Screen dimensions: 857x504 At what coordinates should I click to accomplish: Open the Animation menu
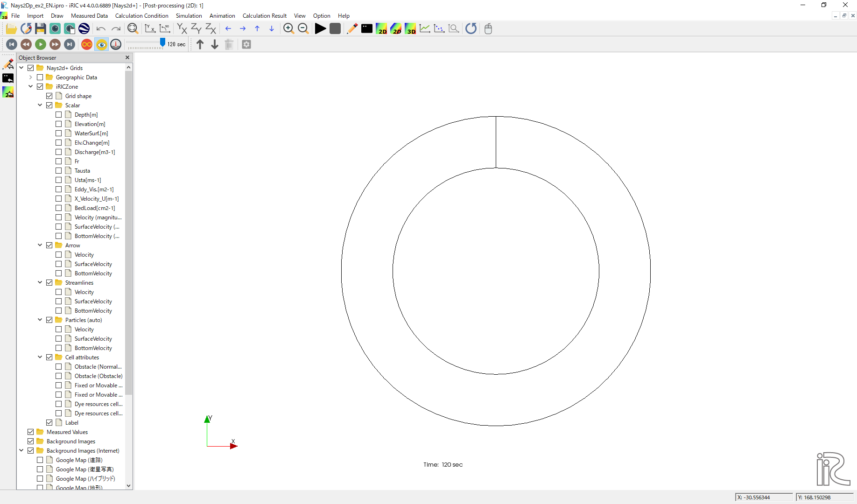point(222,16)
